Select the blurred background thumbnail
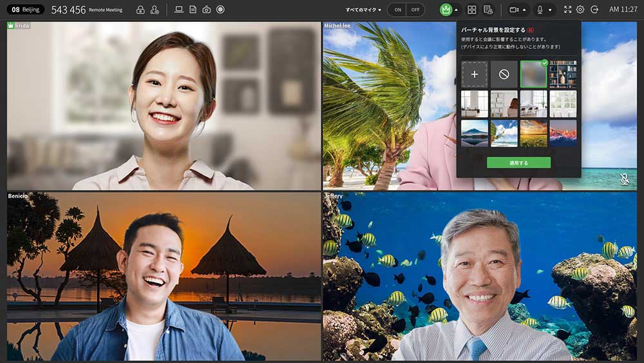 pos(533,74)
